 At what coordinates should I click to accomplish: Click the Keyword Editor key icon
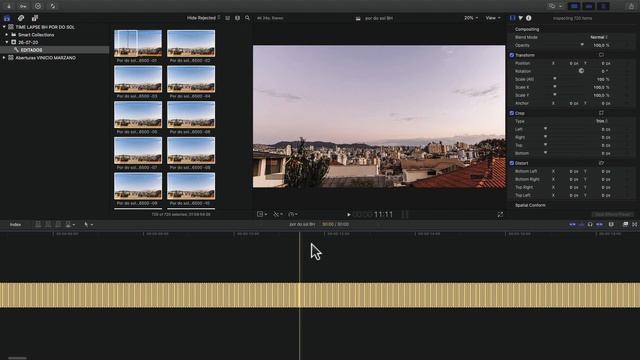(23, 6)
